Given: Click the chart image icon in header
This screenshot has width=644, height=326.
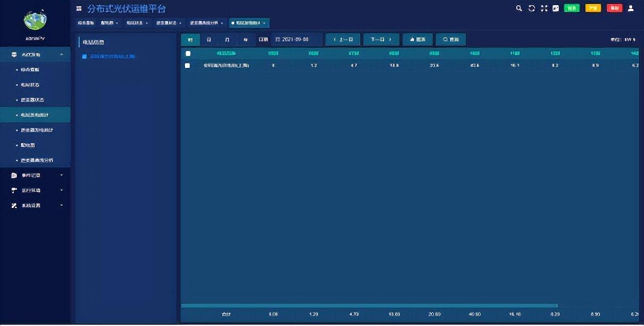Looking at the screenshot, I should [556, 9].
